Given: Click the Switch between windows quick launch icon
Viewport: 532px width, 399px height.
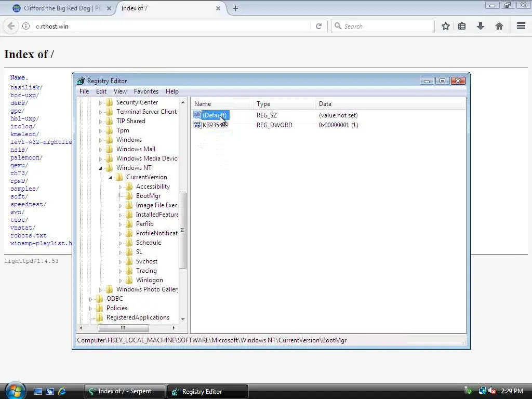Looking at the screenshot, I should [50, 391].
